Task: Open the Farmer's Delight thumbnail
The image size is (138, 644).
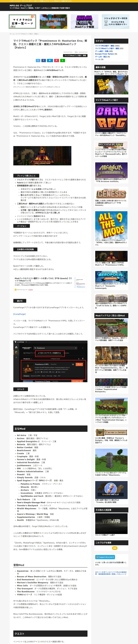Action: (x=111, y=433)
